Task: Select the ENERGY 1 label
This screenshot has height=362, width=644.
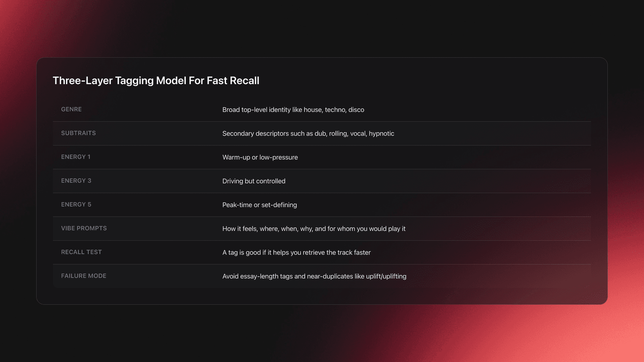Action: tap(75, 157)
